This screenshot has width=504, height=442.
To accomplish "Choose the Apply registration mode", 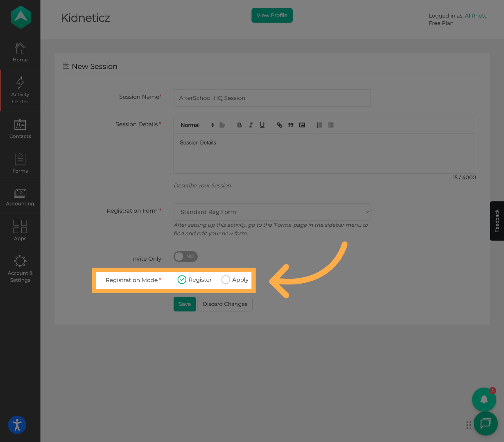I will pos(226,280).
